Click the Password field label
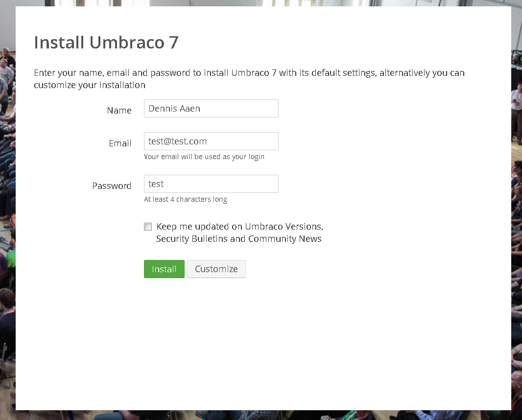Screen dimensions: 522x420 [112, 186]
